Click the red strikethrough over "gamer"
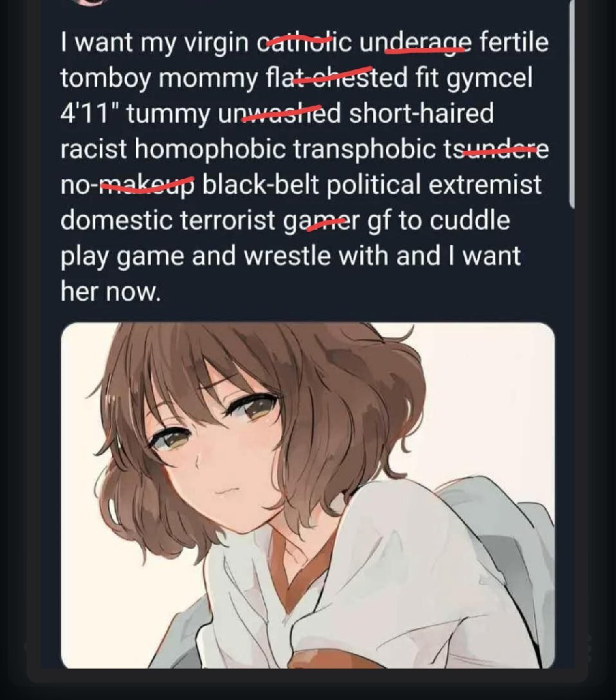 point(326,223)
